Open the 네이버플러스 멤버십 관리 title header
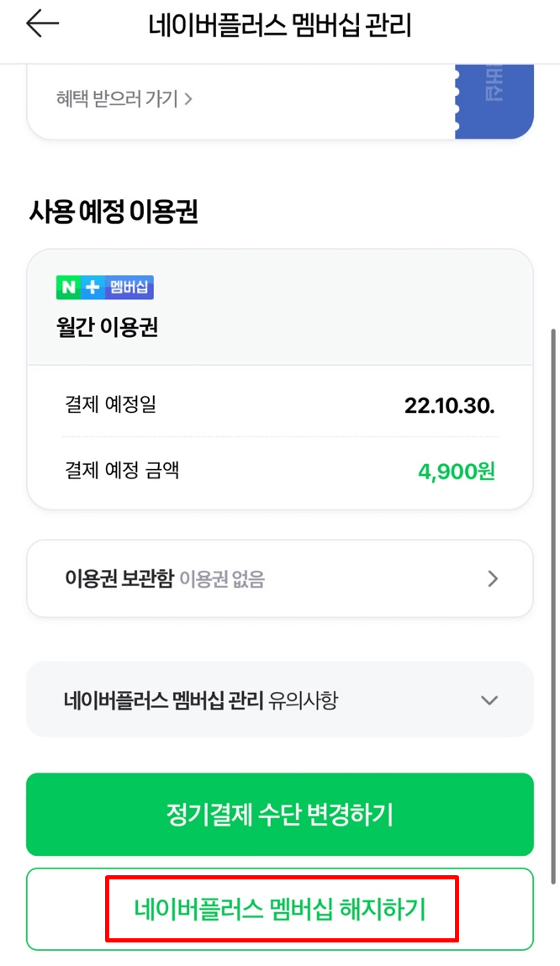 [279, 24]
